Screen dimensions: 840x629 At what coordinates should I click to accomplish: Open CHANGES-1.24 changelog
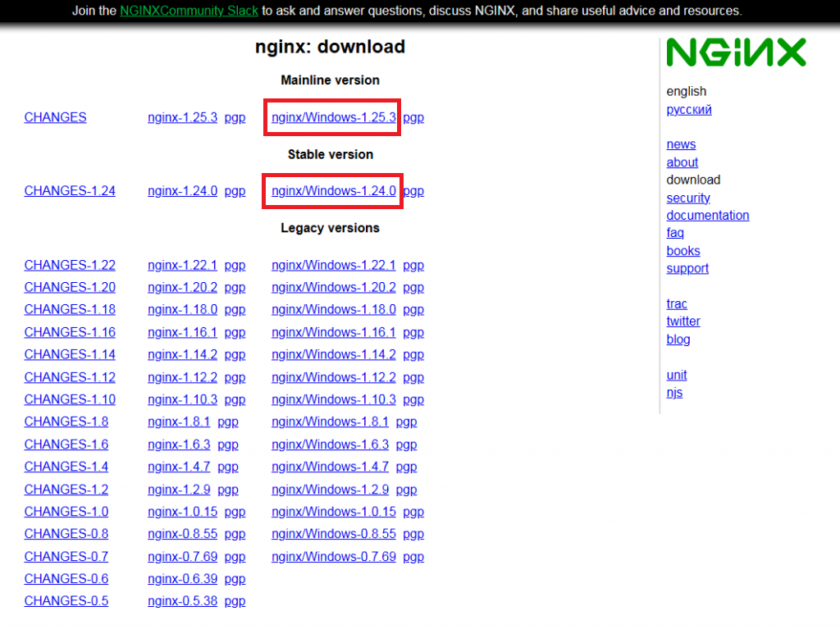pos(70,191)
